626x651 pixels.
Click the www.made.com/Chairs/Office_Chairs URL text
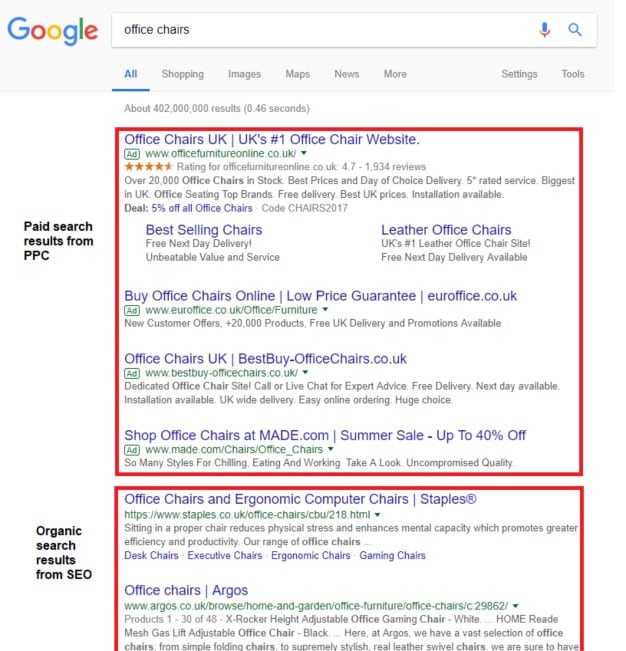click(x=234, y=449)
